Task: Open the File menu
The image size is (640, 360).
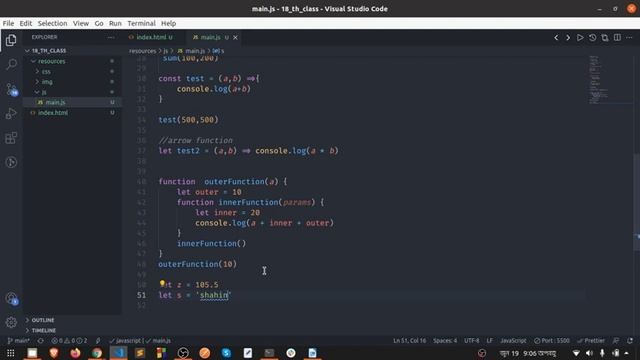Action: click(x=8, y=23)
